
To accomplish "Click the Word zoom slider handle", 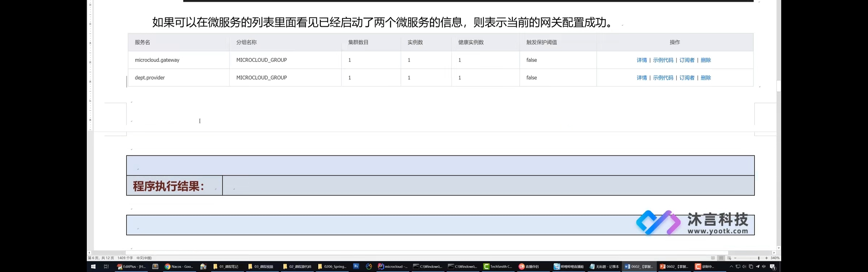I will pyautogui.click(x=759, y=258).
